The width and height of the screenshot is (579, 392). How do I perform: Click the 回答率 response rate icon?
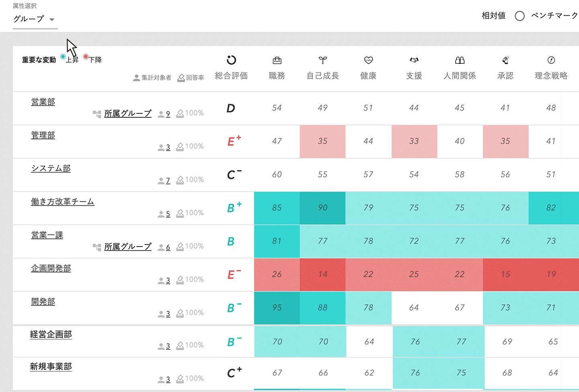[182, 78]
